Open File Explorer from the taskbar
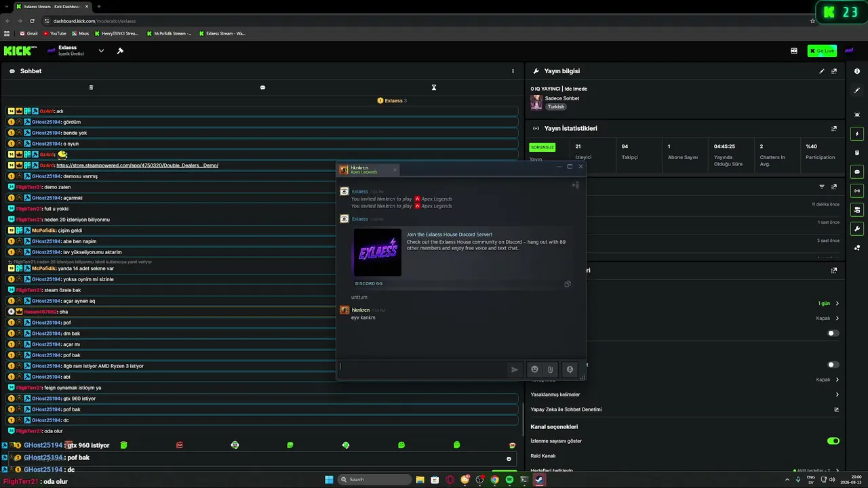 pyautogui.click(x=420, y=480)
